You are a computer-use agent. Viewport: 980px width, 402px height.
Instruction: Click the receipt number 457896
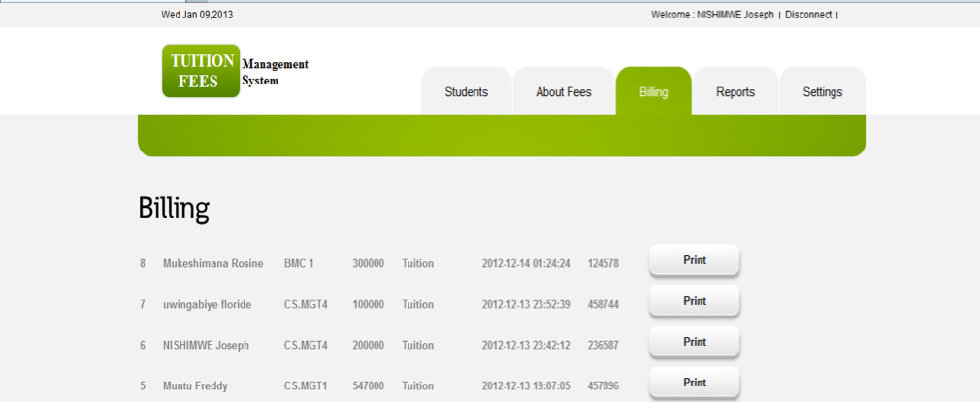tap(604, 385)
